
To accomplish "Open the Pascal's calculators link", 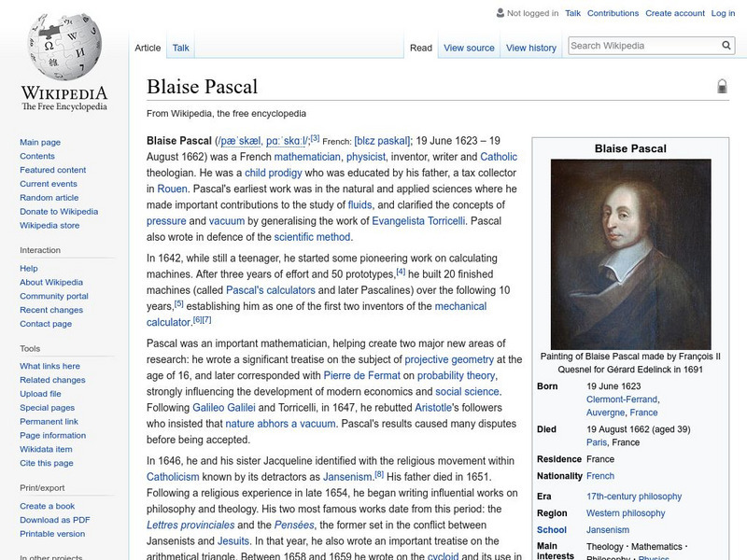I will point(271,290).
